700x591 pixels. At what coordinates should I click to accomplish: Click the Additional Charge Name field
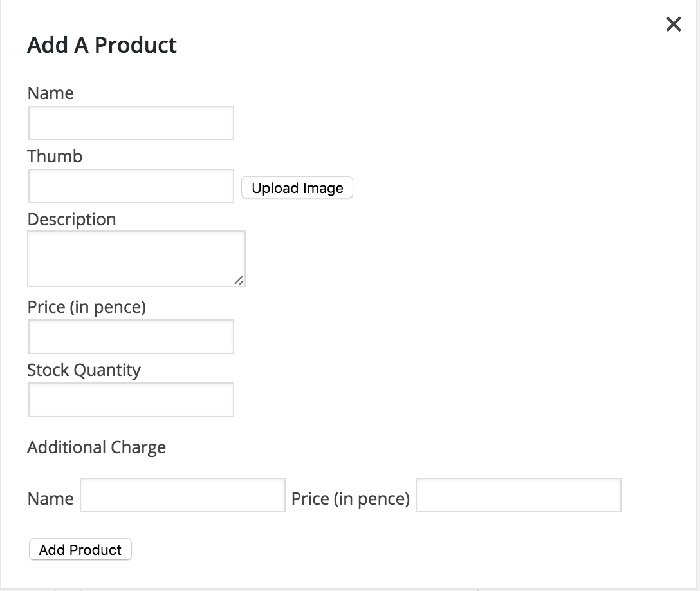coord(183,495)
